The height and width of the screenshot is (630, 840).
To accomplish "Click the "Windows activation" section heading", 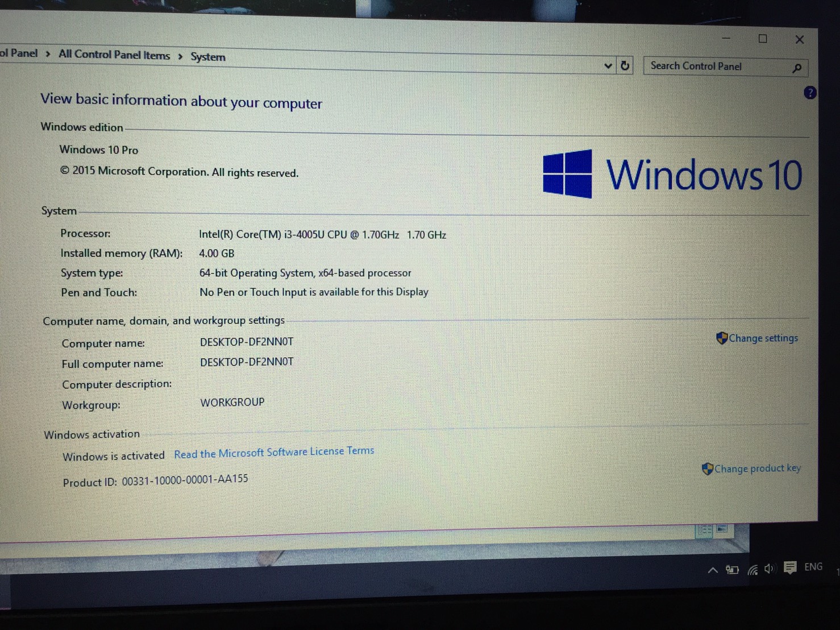I will [x=92, y=434].
